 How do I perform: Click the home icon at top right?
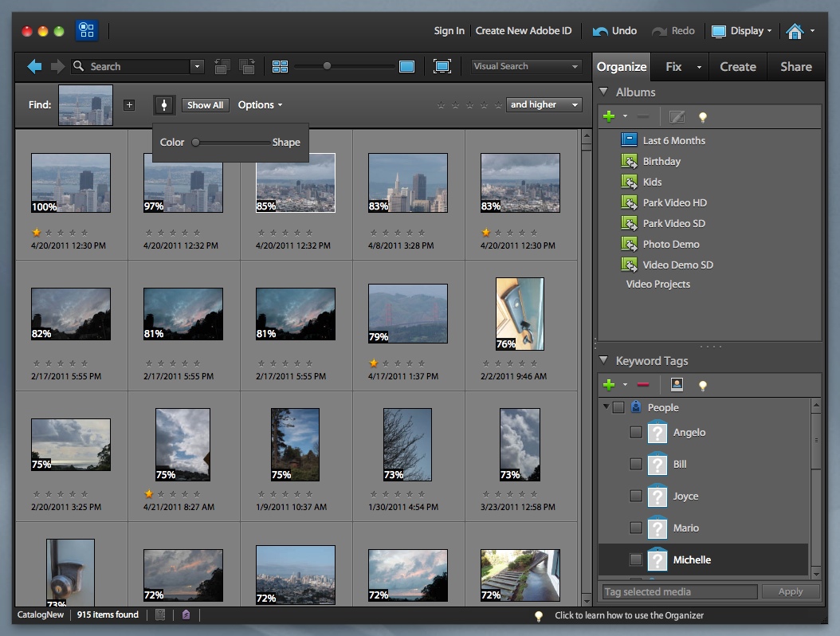point(794,31)
